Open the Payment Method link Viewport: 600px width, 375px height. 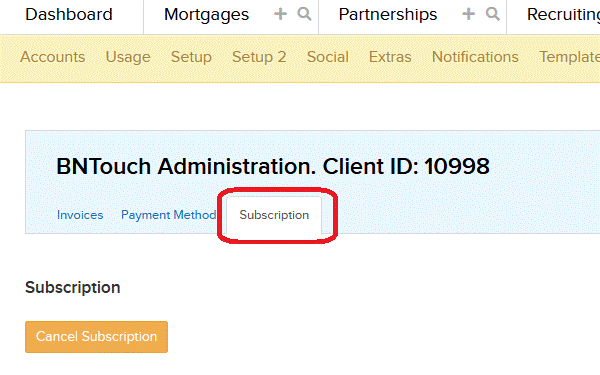(x=168, y=215)
